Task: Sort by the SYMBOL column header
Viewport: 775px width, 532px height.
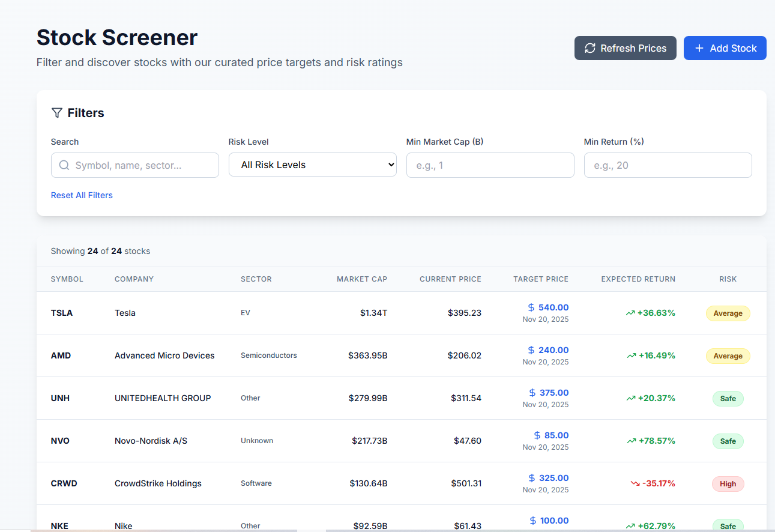Action: click(x=67, y=279)
